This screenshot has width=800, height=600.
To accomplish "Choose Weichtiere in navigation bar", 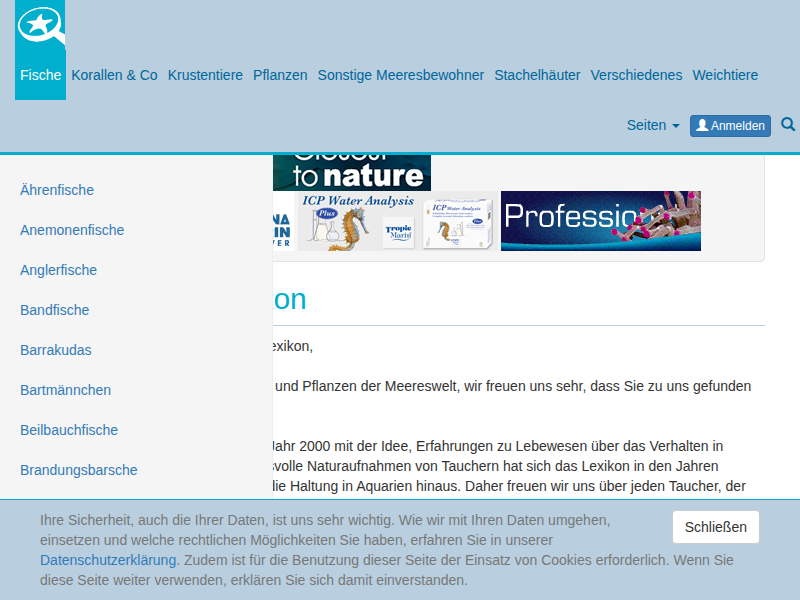I will [x=725, y=75].
